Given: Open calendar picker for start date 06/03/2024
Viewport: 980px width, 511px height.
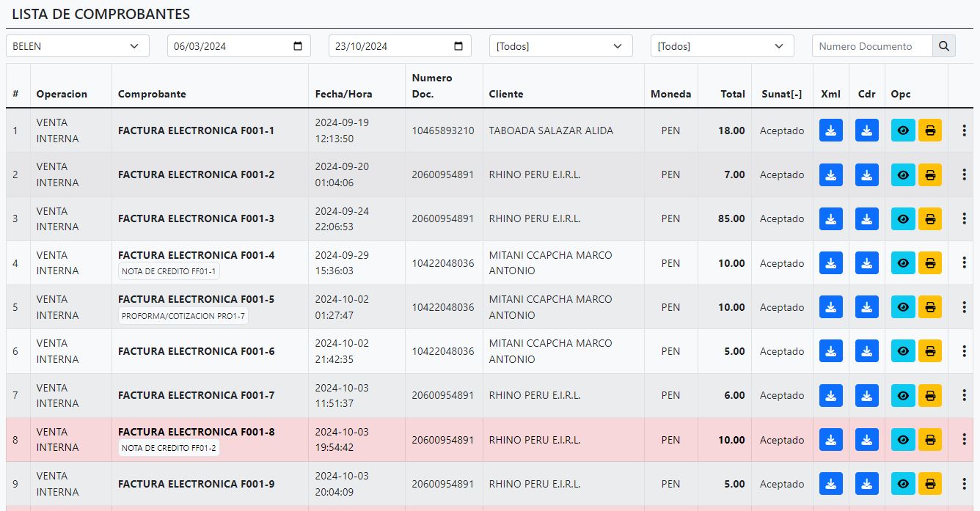Looking at the screenshot, I should click(298, 46).
